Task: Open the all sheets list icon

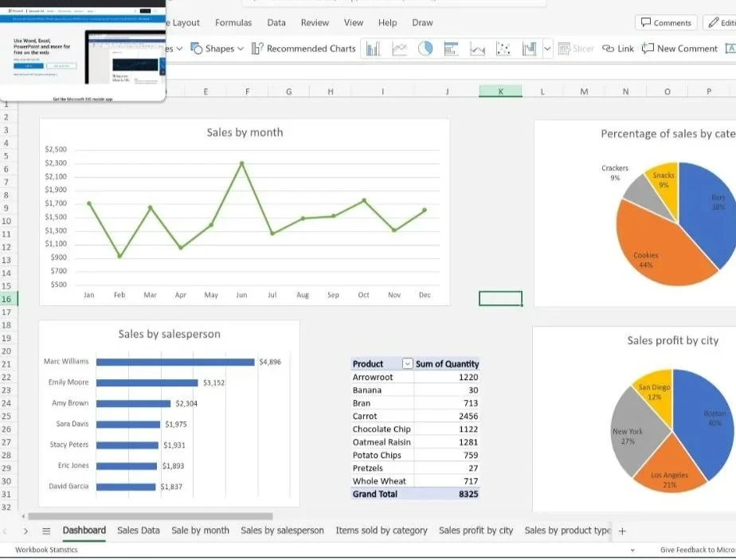Action: click(x=46, y=531)
